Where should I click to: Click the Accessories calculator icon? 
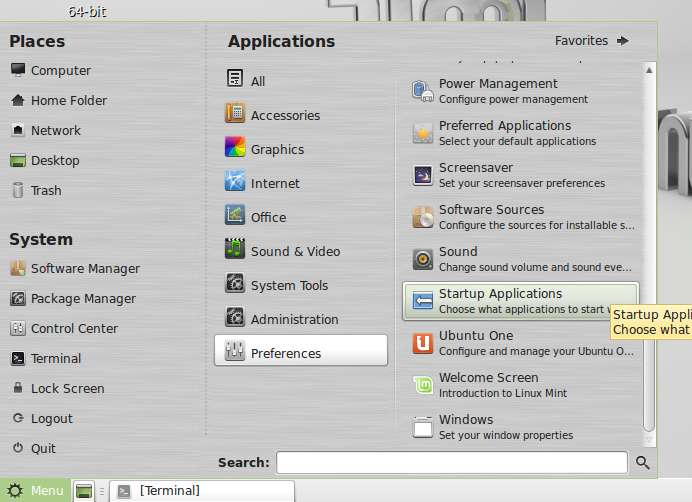(235, 113)
